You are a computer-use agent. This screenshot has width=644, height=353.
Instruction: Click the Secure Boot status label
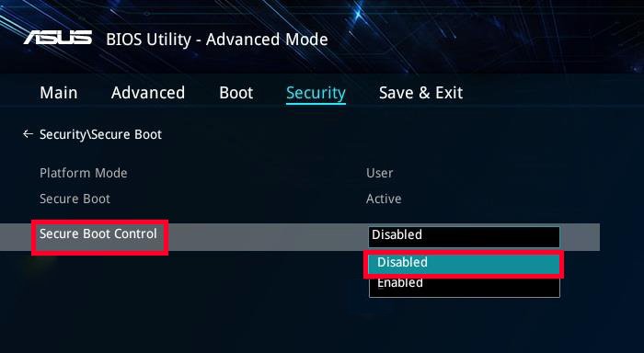[75, 199]
